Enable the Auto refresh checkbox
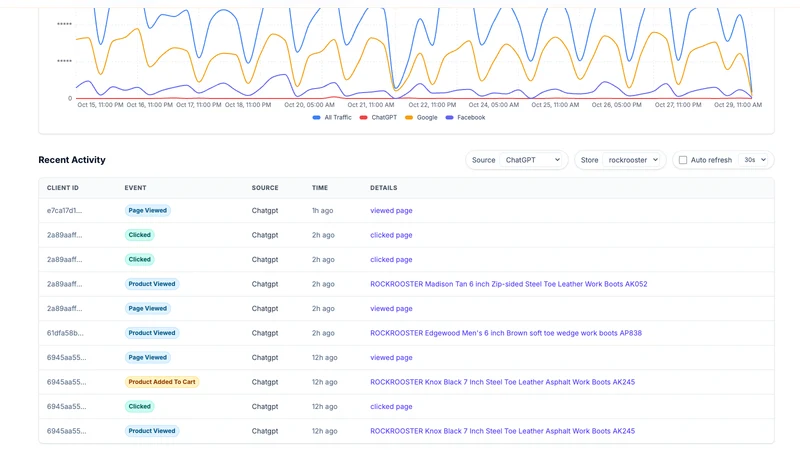 click(683, 160)
